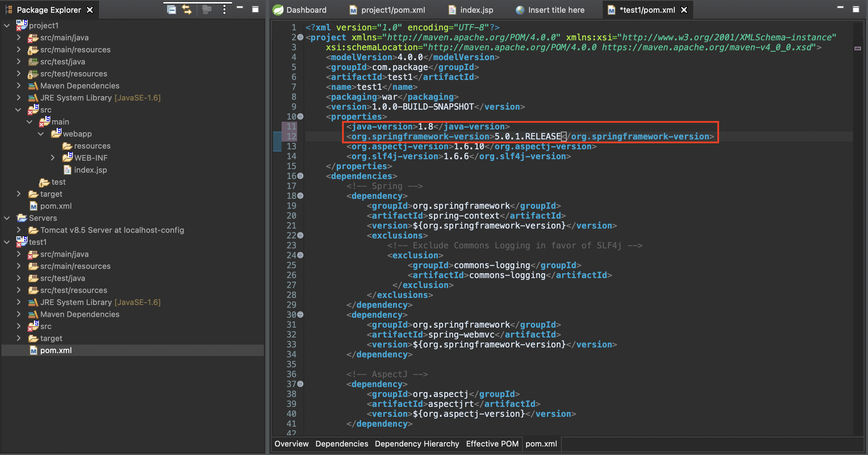
Task: Click the Dashboard tab leaf icon
Action: point(278,10)
